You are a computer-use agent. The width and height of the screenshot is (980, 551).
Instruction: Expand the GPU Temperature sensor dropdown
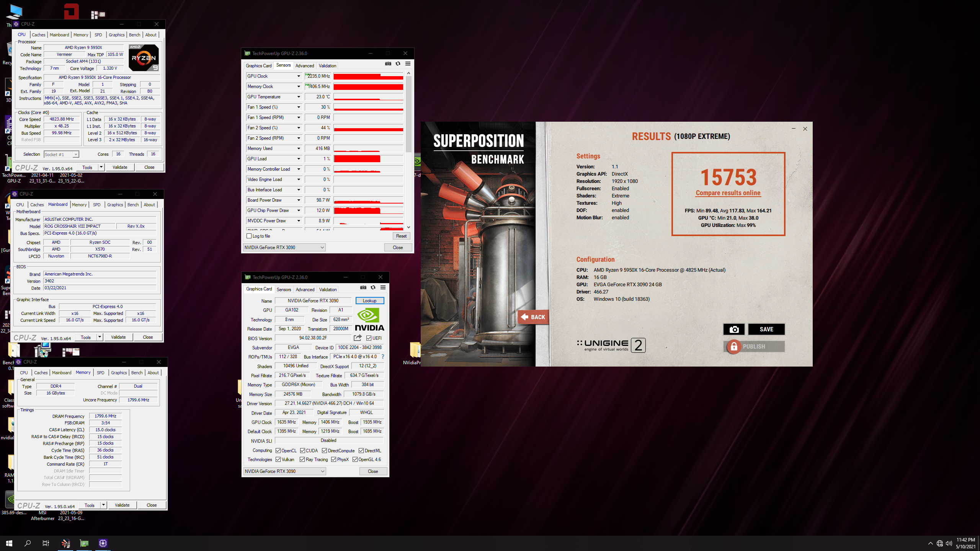click(x=299, y=97)
